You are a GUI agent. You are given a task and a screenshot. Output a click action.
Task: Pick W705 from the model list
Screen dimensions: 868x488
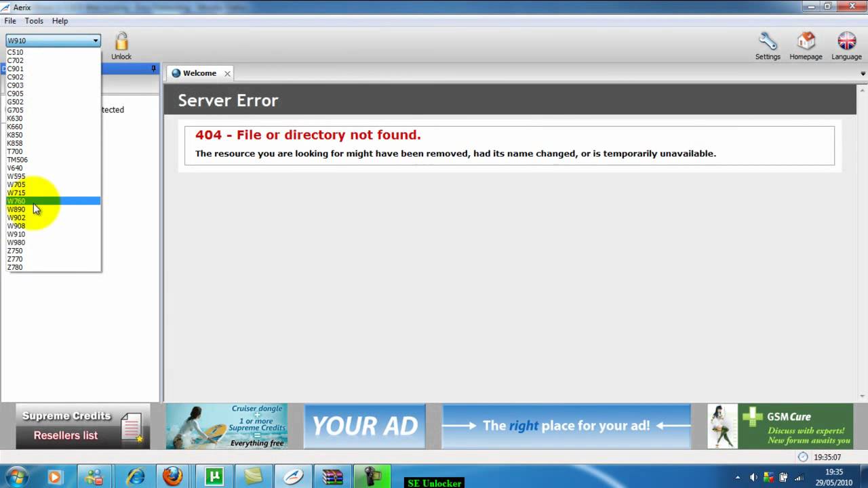(54, 184)
